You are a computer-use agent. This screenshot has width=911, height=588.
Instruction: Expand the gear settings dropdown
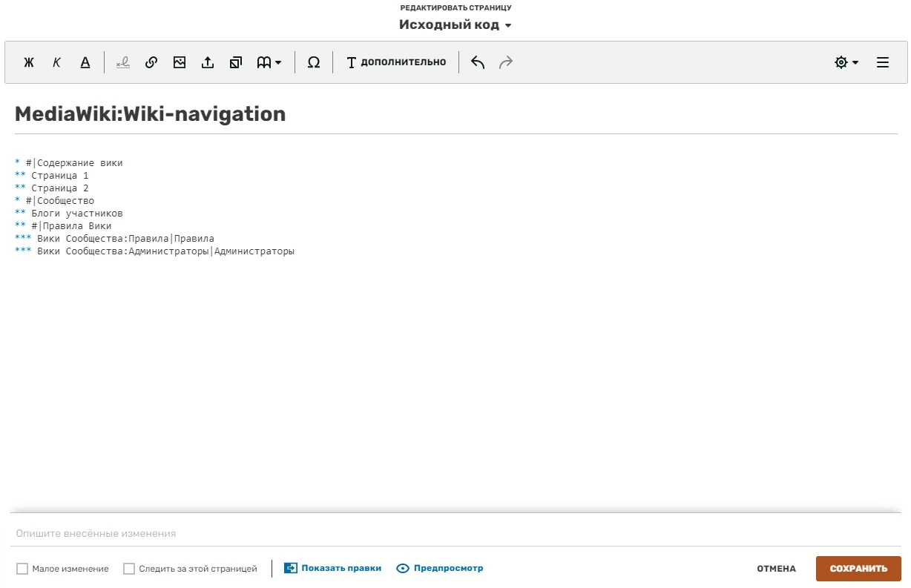click(846, 62)
